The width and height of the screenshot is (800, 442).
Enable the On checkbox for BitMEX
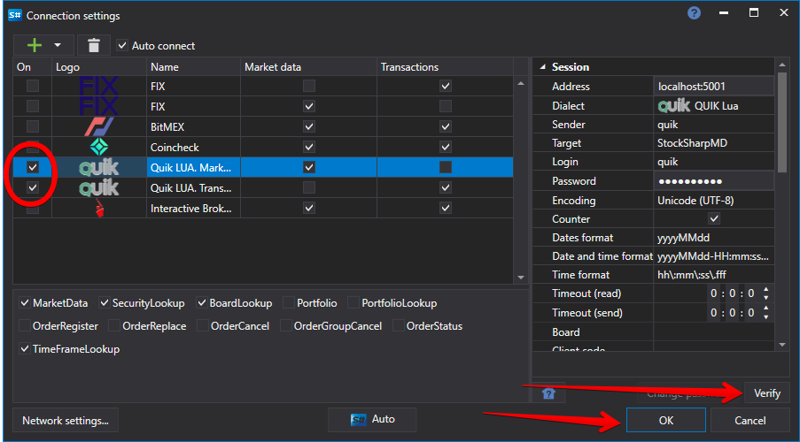[33, 127]
